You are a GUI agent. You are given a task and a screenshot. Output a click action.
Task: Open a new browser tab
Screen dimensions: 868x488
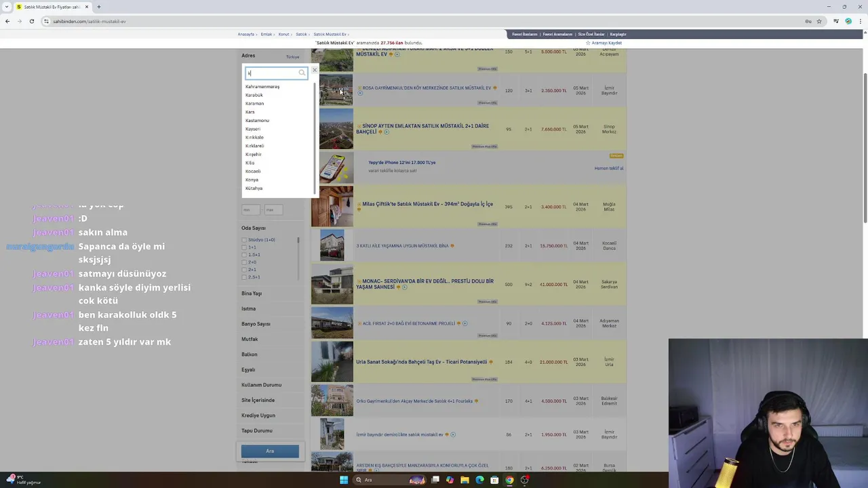tap(99, 7)
